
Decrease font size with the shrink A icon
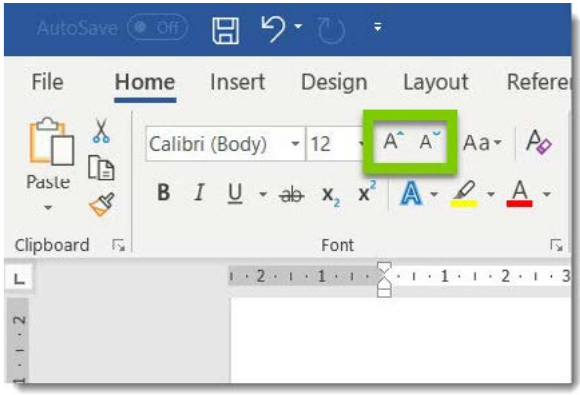(x=430, y=141)
